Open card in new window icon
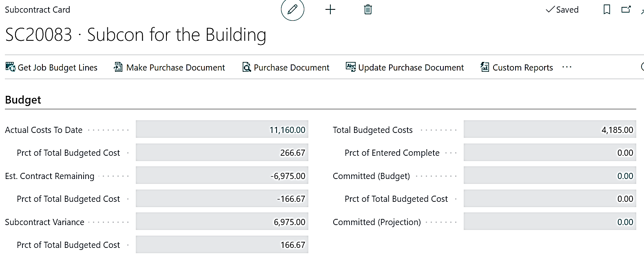Screen dimensions: 644x265 pyautogui.click(x=626, y=10)
